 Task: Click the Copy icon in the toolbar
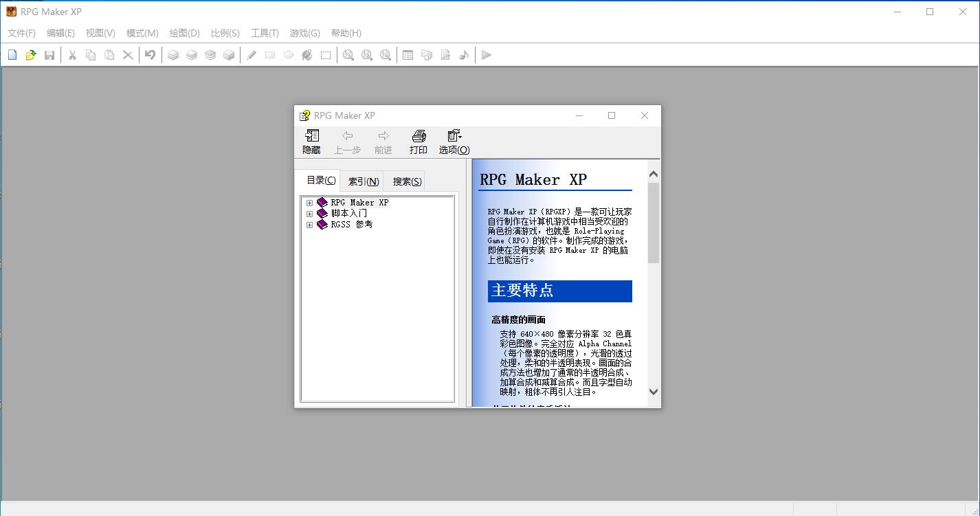click(91, 55)
